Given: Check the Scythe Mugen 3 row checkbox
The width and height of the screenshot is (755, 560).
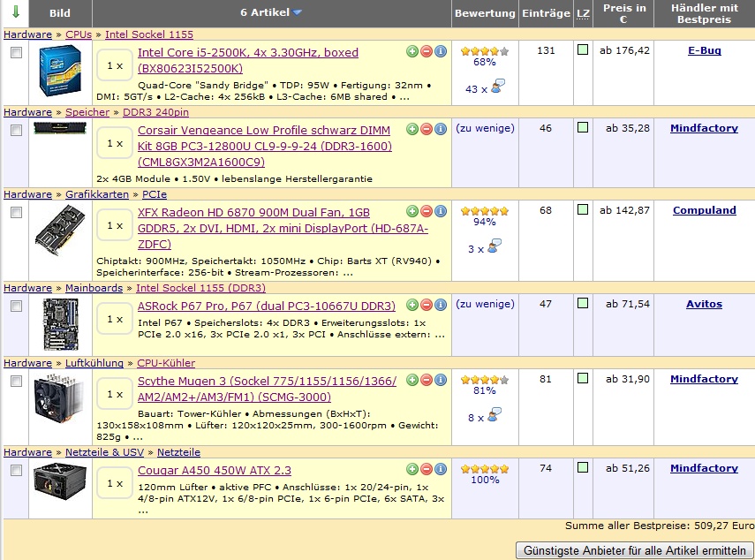Looking at the screenshot, I should click(17, 382).
